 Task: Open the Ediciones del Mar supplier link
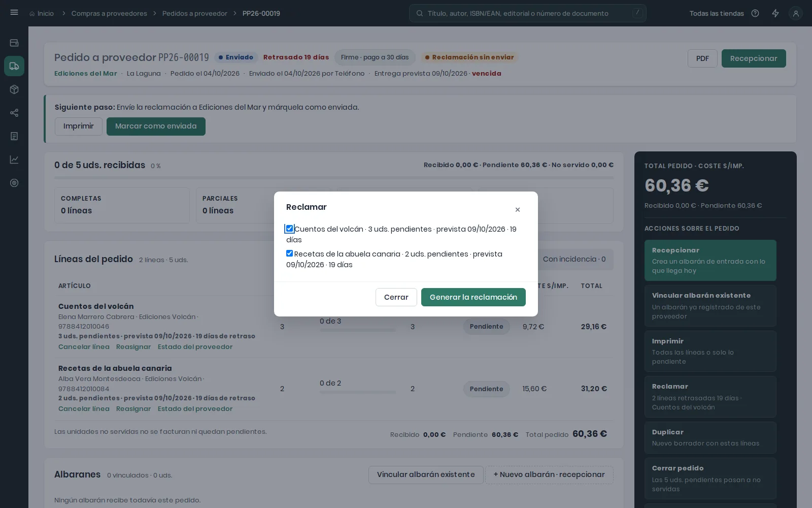click(x=86, y=73)
